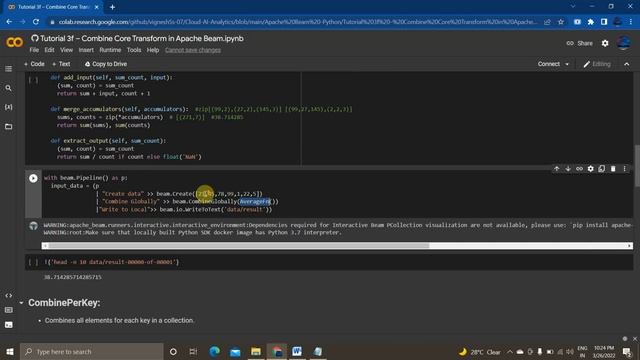Viewport: 640px width, 360px height.
Task: Open terminal icon at sidebar bottom
Action: [8, 325]
